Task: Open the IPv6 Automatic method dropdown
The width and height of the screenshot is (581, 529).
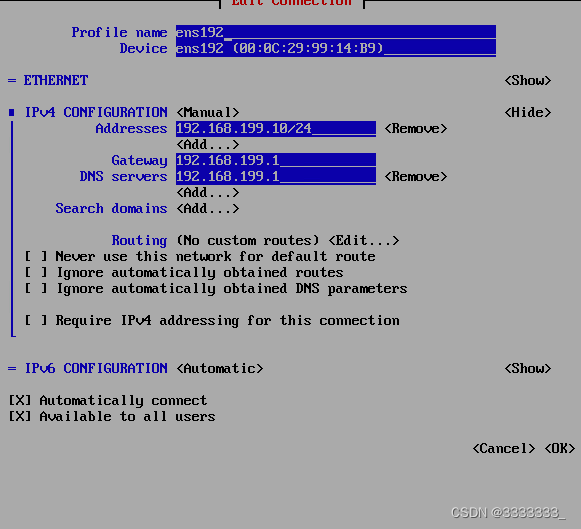Action: tap(220, 369)
